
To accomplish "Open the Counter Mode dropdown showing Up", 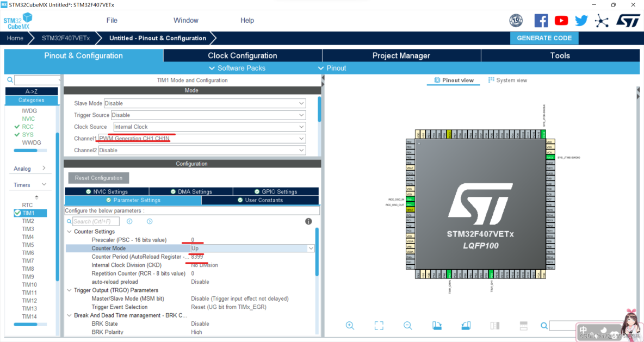I will (251, 248).
